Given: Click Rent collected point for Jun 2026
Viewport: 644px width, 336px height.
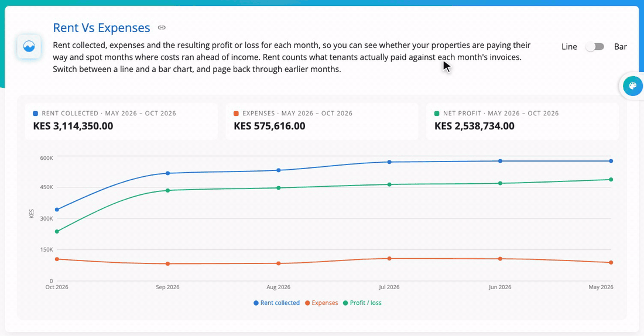Looking at the screenshot, I should coord(500,161).
